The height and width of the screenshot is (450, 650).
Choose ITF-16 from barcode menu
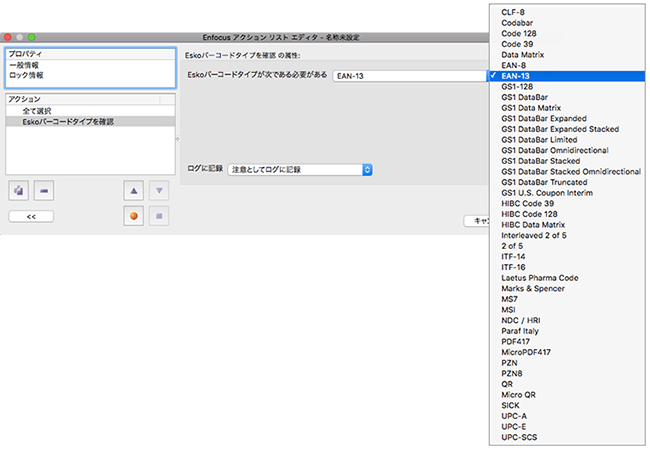point(567,267)
